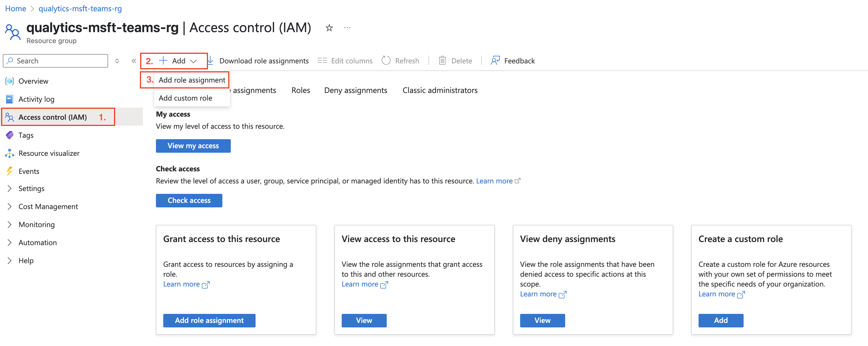Image resolution: width=868 pixels, height=346 pixels.
Task: Choose Add role assignment from dropdown menu
Action: pos(192,80)
